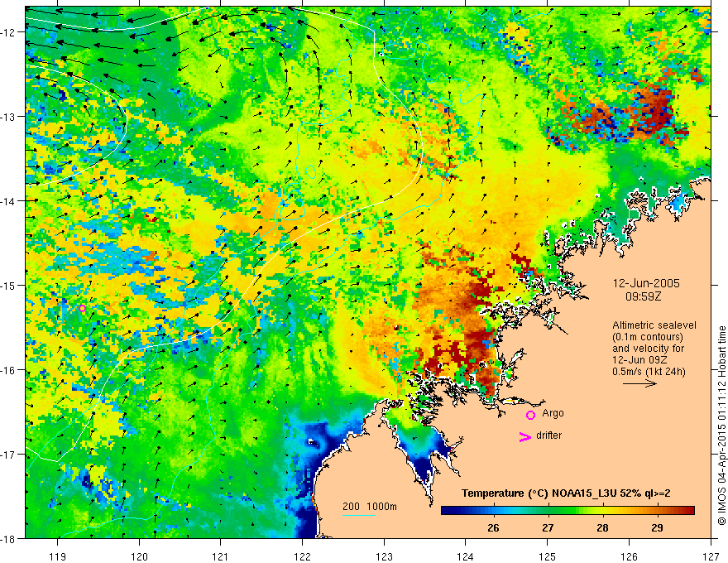Click the -15 latitude axis label
The height and width of the screenshot is (563, 728).
click(x=10, y=286)
